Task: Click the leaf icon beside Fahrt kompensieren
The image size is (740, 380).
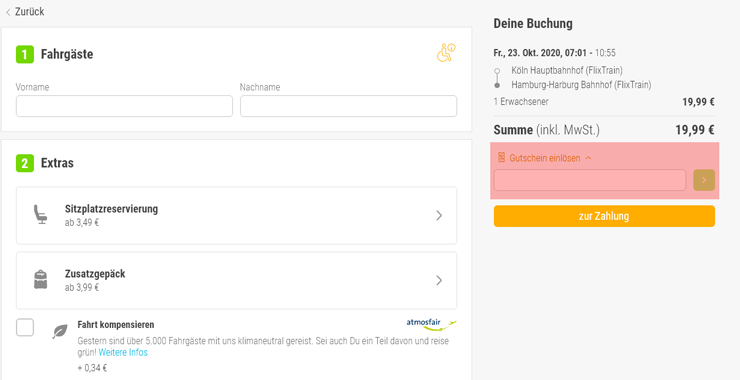Action: 59,331
